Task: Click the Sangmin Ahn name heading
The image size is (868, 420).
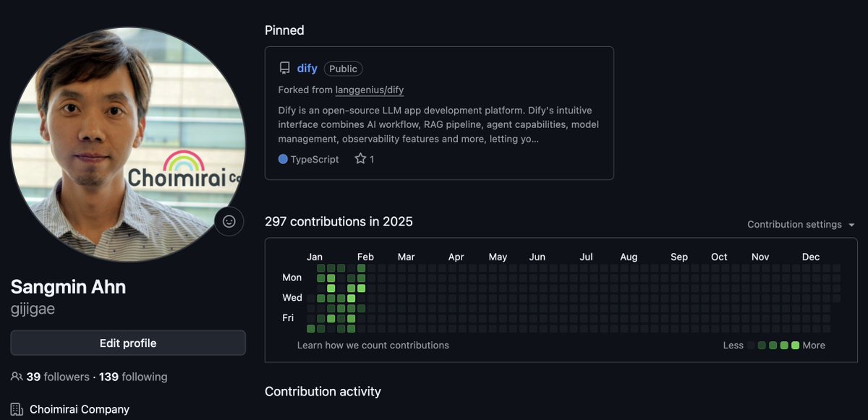Action: point(68,287)
